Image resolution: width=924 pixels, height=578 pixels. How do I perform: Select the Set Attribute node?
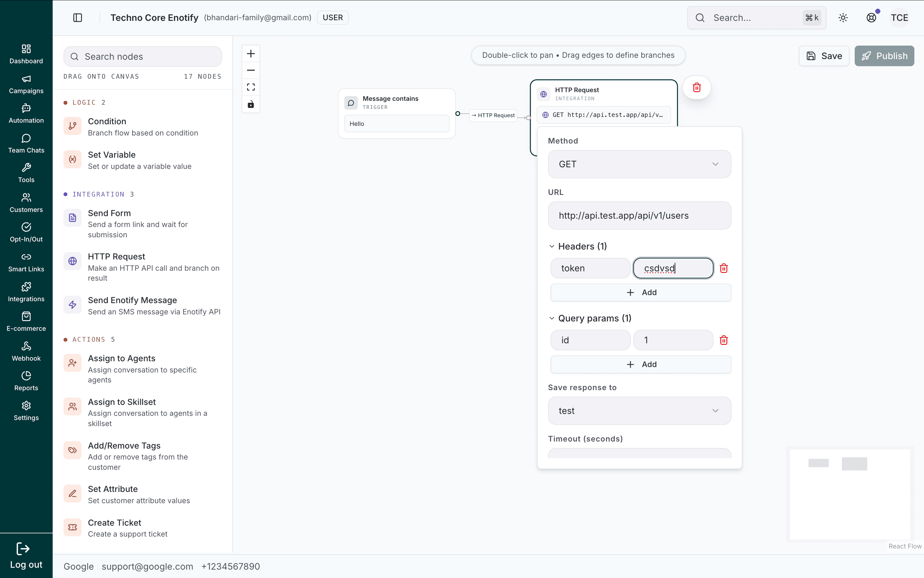pos(143,494)
